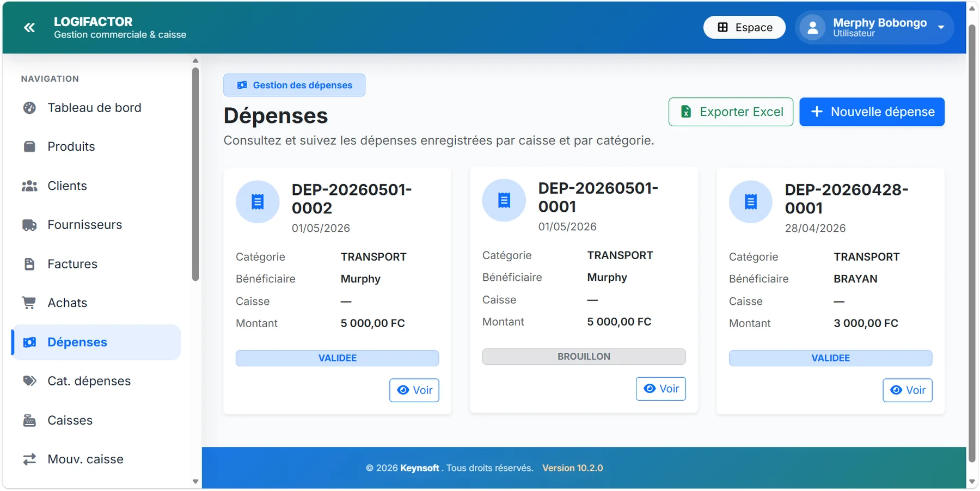Click the DEP-20260501-0002 title

tap(352, 199)
